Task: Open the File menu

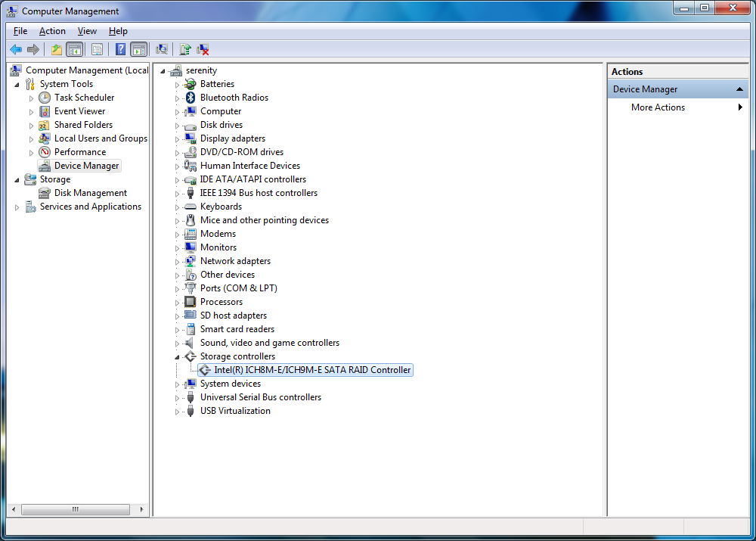Action: tap(20, 31)
